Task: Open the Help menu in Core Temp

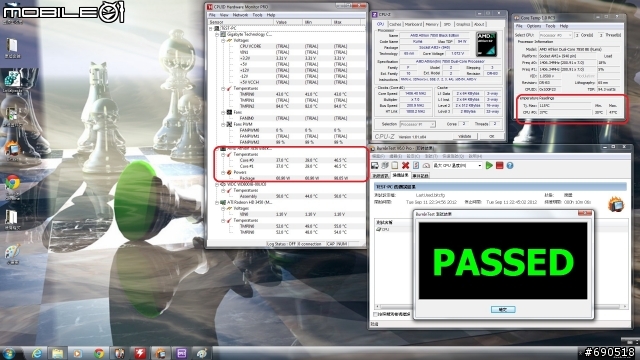Action: 564,26
